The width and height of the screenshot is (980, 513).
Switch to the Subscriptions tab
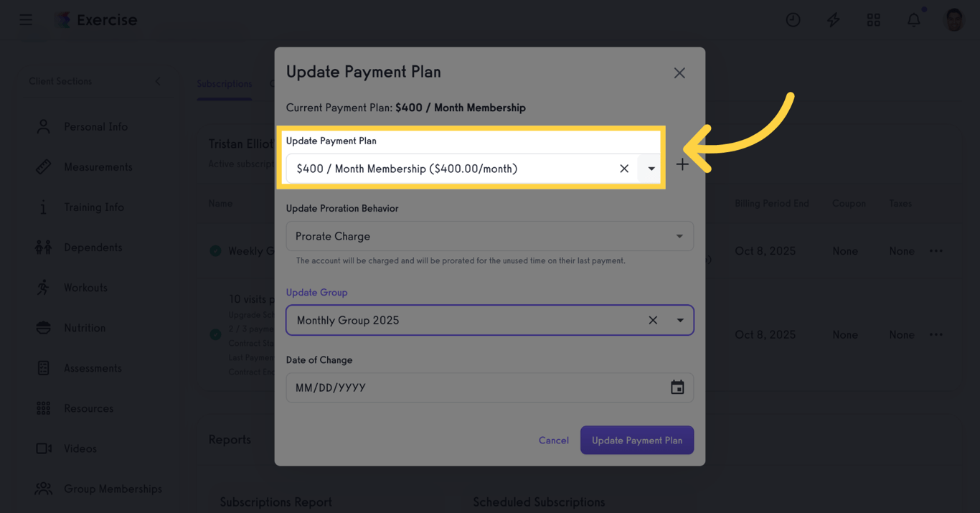tap(224, 84)
